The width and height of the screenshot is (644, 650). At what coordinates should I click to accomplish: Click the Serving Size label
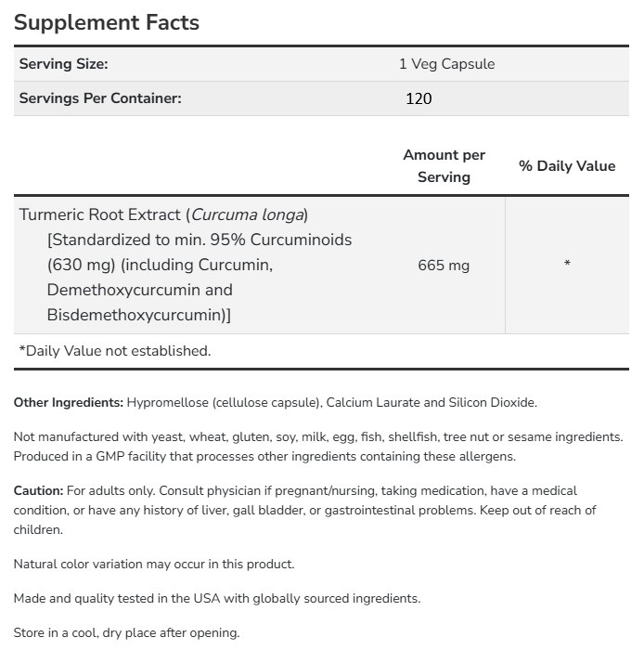(64, 64)
